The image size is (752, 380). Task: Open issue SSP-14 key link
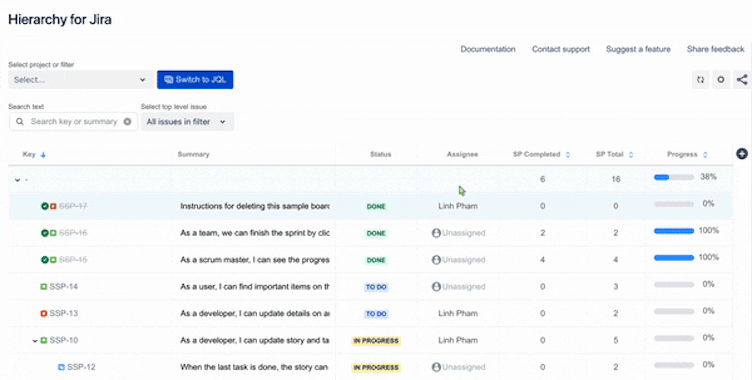(63, 287)
